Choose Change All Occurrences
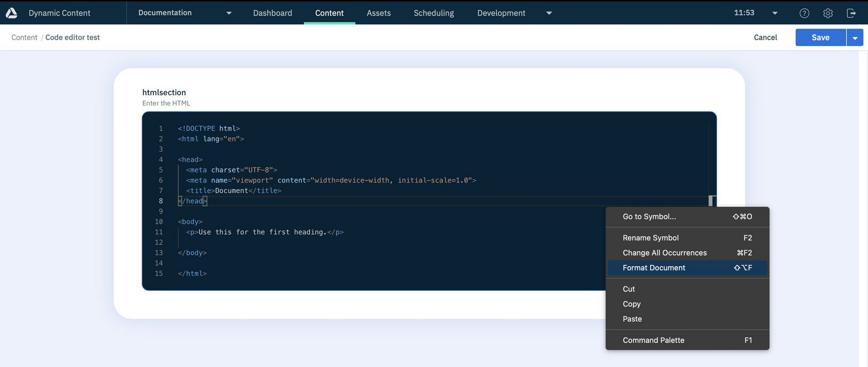 (x=687, y=253)
